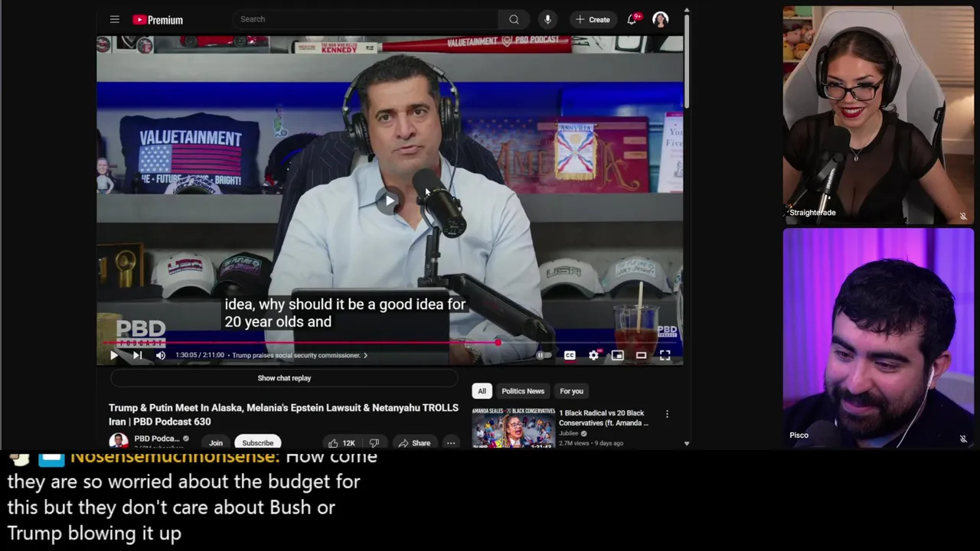
Task: Seek on the red video progress bar
Action: [390, 343]
